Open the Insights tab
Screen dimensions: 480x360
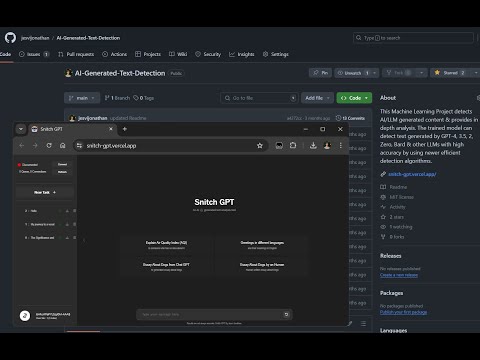coord(242,54)
